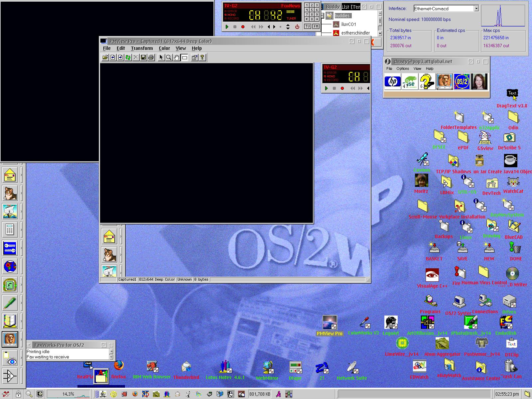Click keypad digit 0 on TV-G2 tuner
The height and width of the screenshot is (399, 532).
(312, 19)
